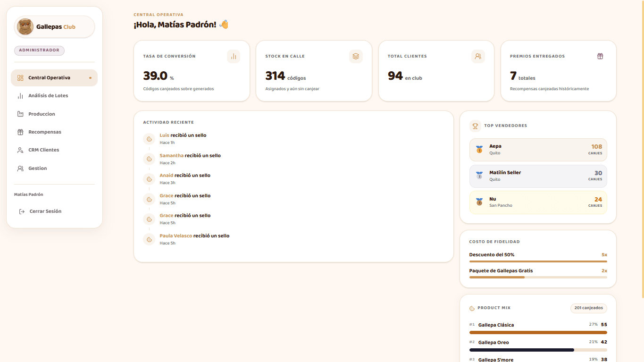Open the Recompensas menu item

coord(54,132)
